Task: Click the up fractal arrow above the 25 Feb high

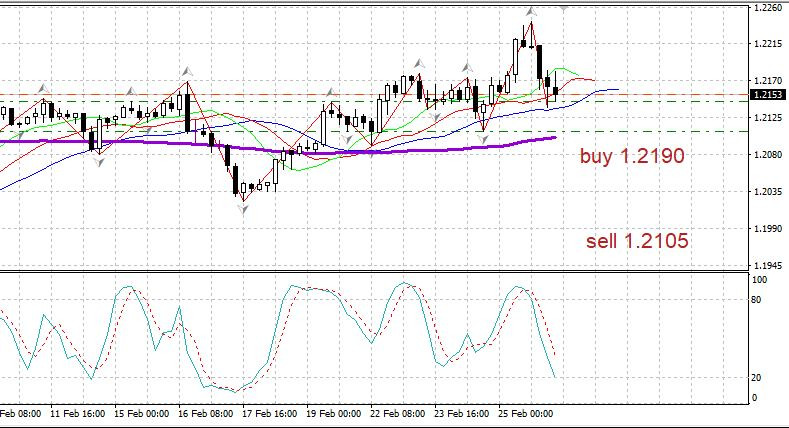Action: coord(531,11)
